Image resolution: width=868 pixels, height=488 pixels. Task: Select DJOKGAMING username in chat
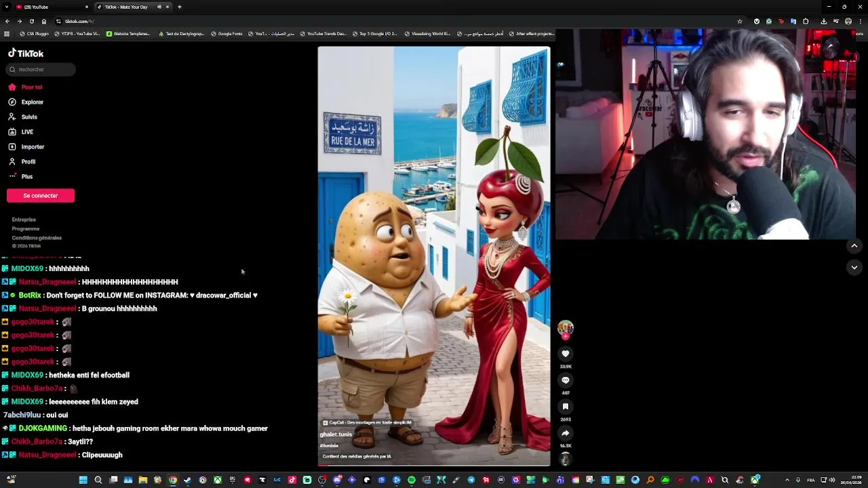pos(43,428)
